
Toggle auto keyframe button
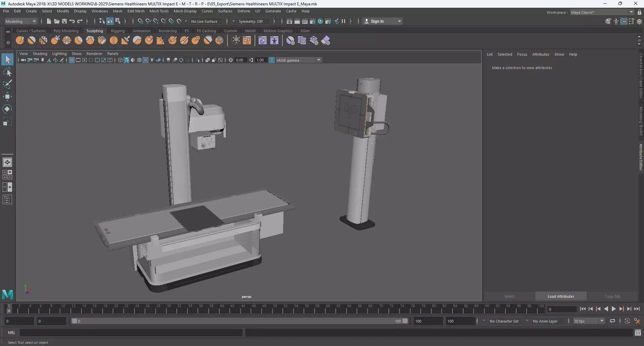627,321
